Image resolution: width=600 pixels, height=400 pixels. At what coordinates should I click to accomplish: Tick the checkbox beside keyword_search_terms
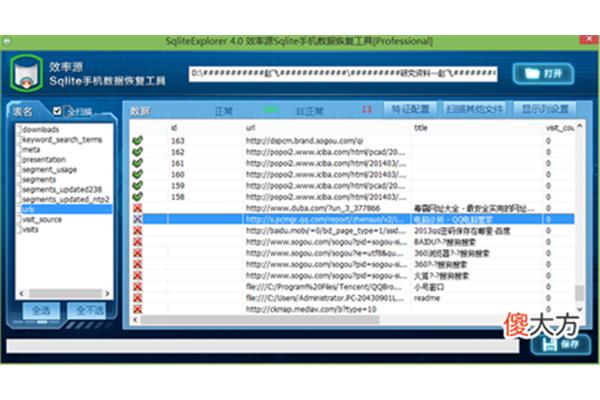coord(18,139)
